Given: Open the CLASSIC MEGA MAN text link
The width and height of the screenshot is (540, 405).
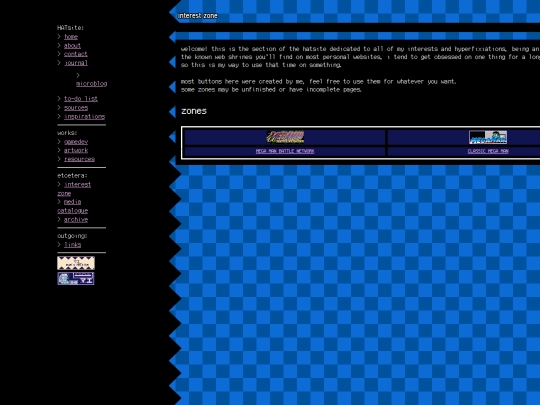Looking at the screenshot, I should coord(488,151).
